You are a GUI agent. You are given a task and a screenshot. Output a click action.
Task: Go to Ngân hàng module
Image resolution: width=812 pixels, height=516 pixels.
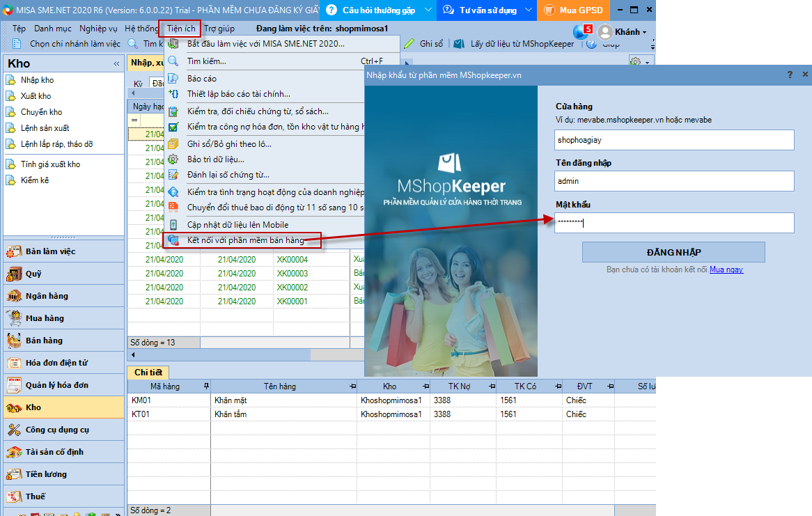coord(63,296)
